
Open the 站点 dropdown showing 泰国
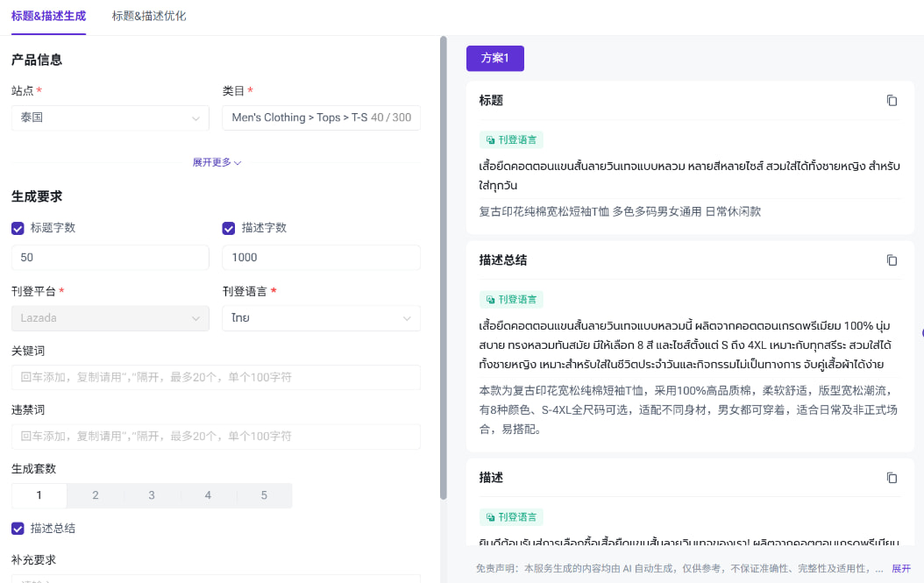click(110, 117)
